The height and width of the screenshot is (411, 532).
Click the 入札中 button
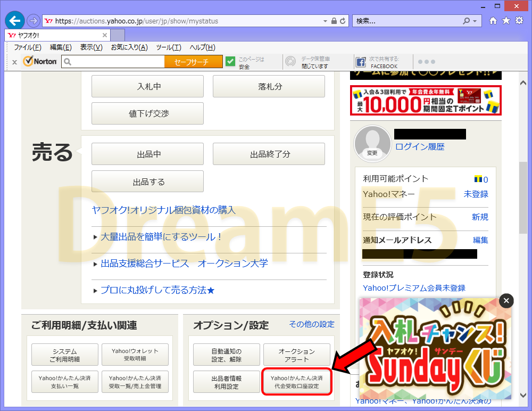[x=147, y=86]
